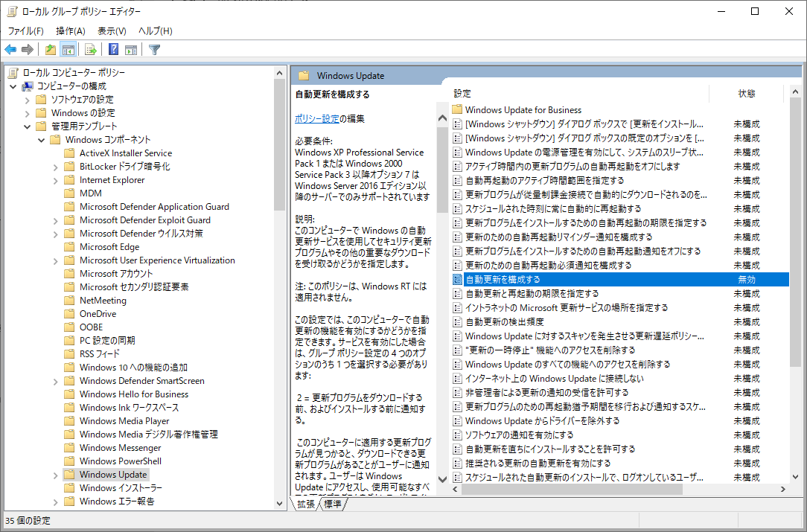Click the 35 個の設定 status bar text
The width and height of the screenshot is (807, 532).
tap(28, 521)
